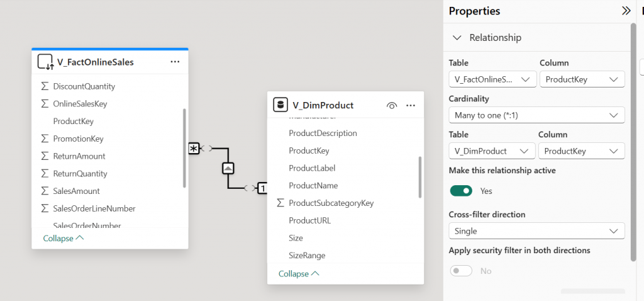644x301 pixels.
Task: Open the Cross-filter direction dropdown
Action: [x=536, y=231]
